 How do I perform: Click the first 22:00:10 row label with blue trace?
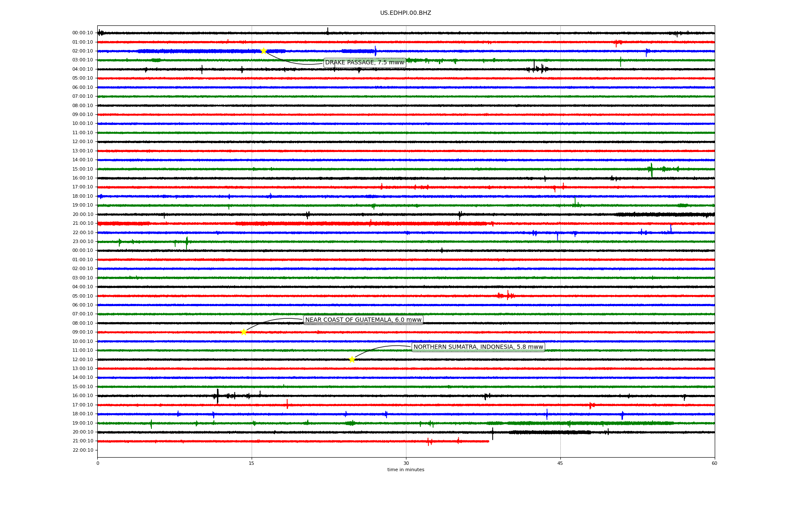tap(82, 233)
